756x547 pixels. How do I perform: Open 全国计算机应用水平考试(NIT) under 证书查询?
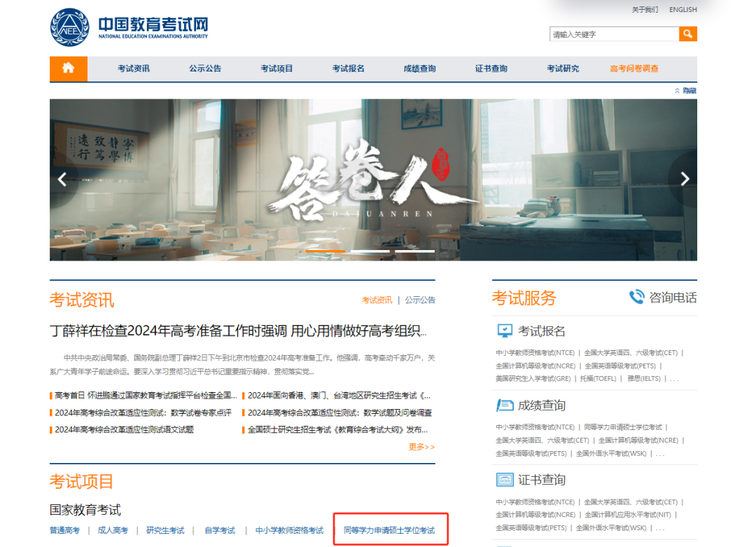click(x=628, y=515)
